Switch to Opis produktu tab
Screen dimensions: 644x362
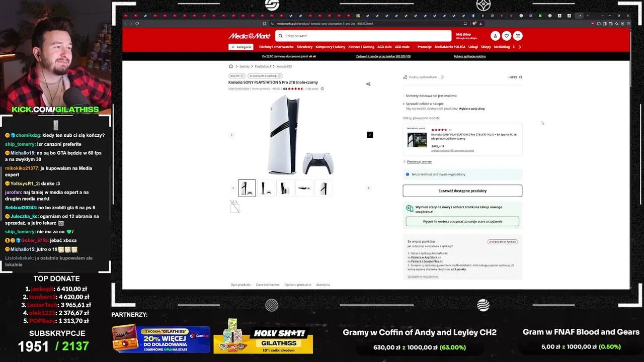point(240,285)
